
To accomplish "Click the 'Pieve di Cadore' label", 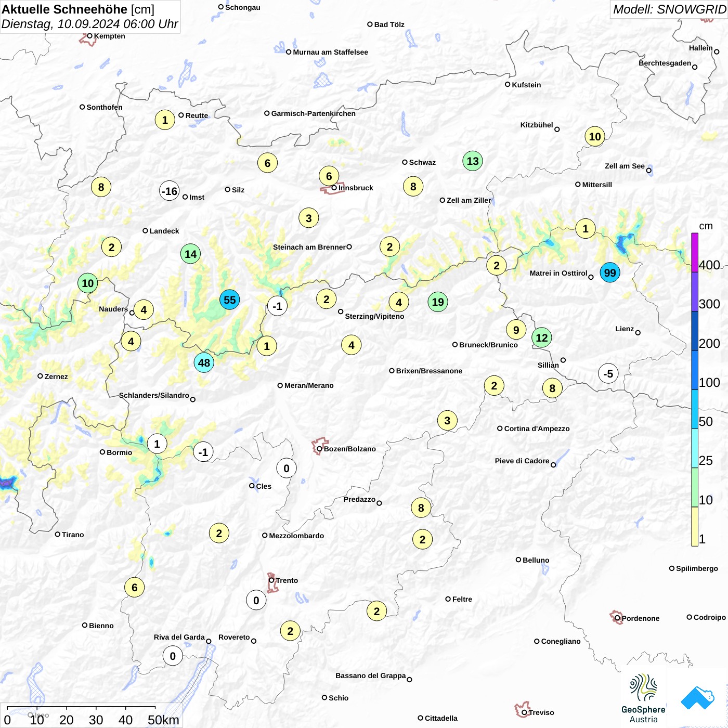I will (x=522, y=461).
